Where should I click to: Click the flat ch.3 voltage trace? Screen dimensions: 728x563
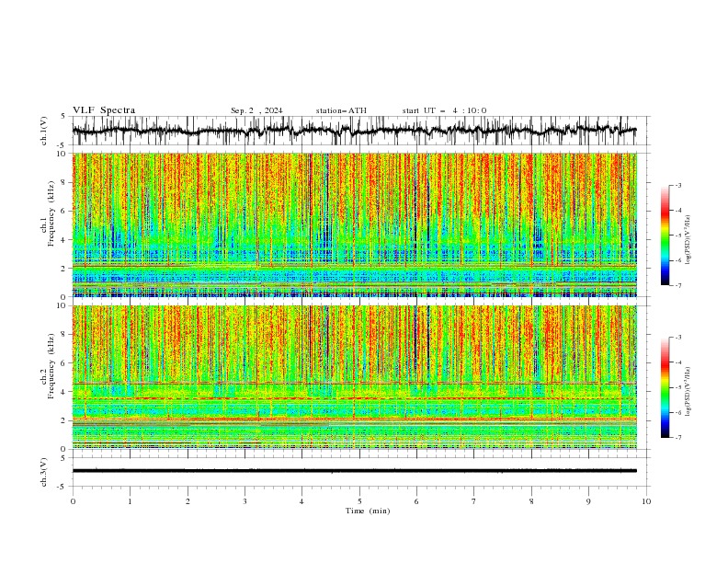[x=355, y=471]
